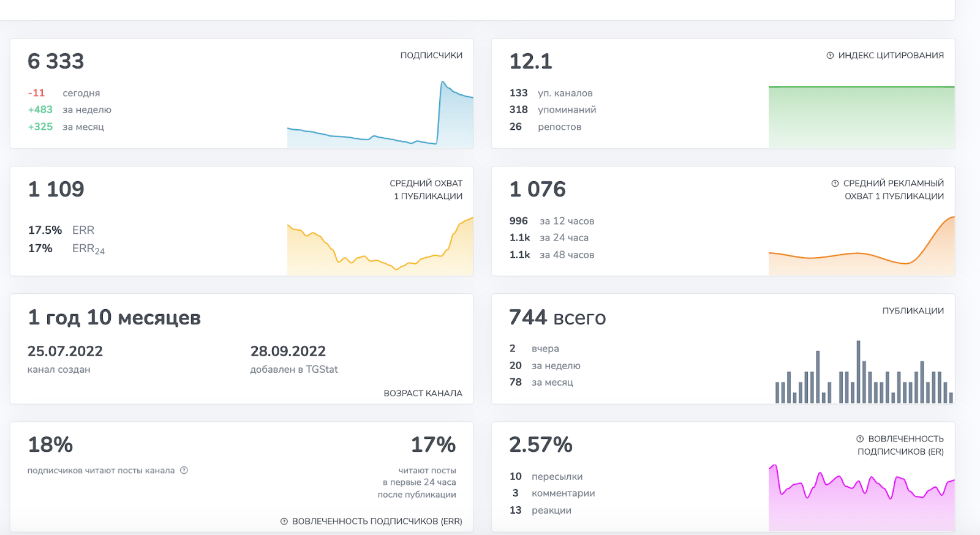Click help icon beside СРЕДНИЙ РЕКЛАМНЫЙ ОХВАТ
This screenshot has width=980, height=535.
click(x=835, y=184)
